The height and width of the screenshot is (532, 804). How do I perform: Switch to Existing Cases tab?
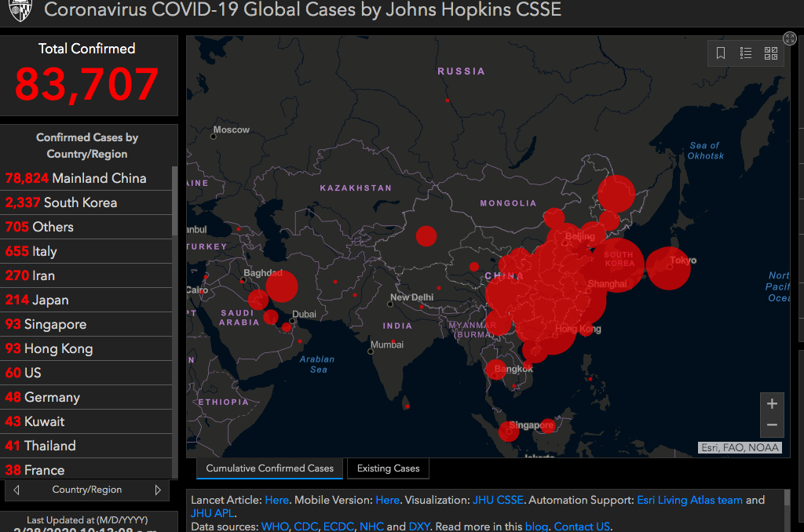pos(388,468)
